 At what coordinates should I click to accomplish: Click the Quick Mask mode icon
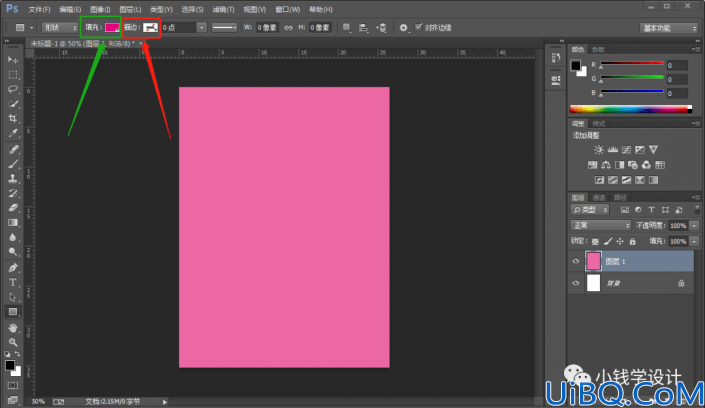13,386
